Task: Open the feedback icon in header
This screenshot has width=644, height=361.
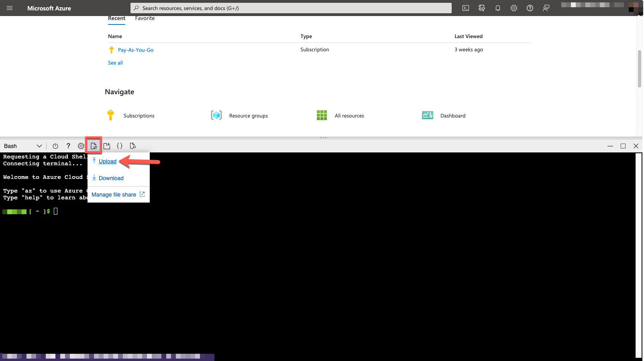Action: [546, 8]
